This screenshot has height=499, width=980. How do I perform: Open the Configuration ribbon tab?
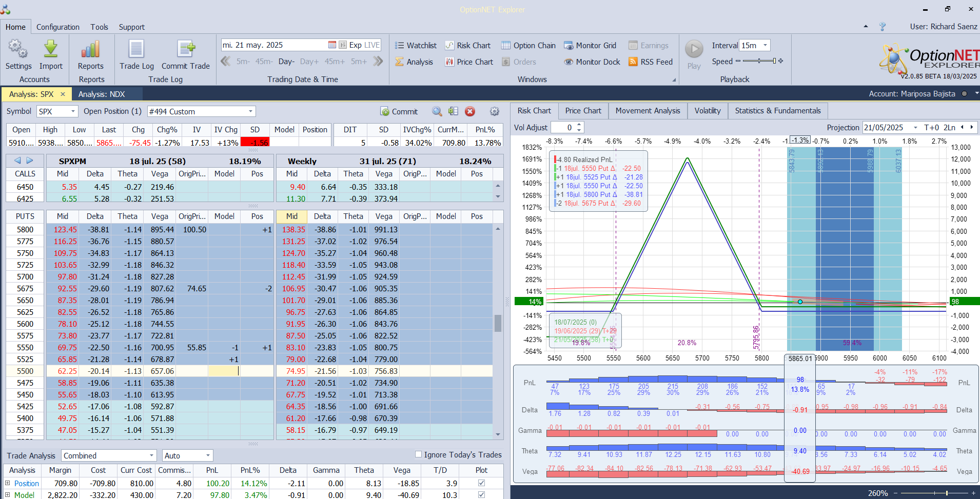[x=58, y=27]
